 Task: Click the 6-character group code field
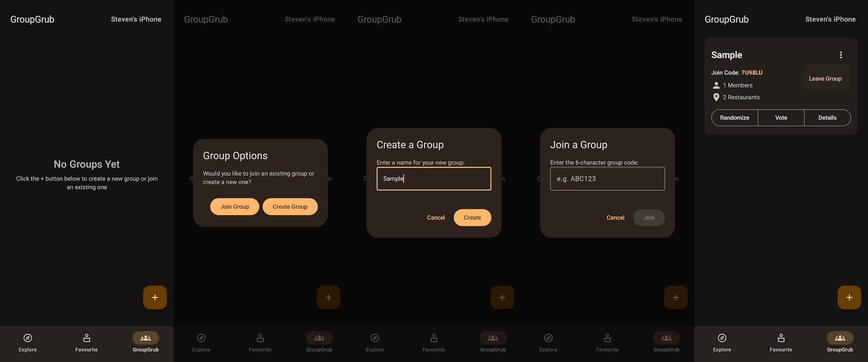pyautogui.click(x=607, y=178)
